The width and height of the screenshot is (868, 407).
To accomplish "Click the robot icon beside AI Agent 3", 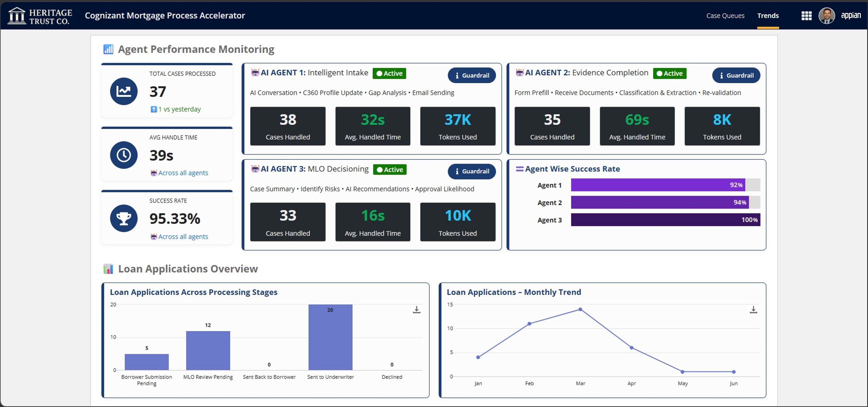I will [x=255, y=169].
